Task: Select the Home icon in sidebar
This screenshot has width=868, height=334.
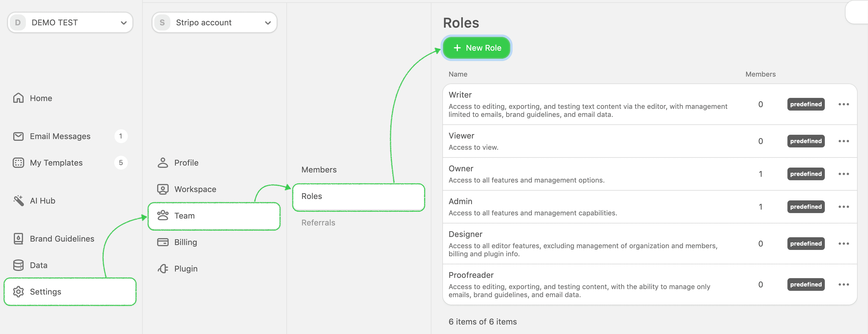Action: click(18, 98)
